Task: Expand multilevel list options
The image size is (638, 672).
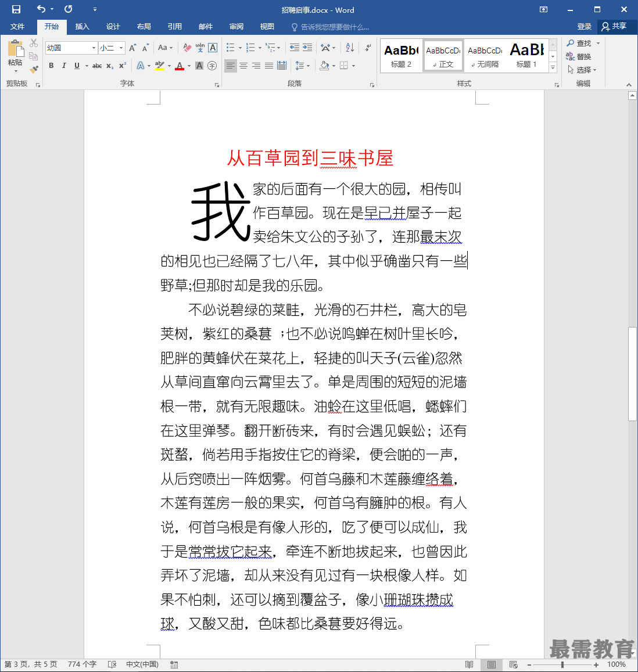Action: (x=279, y=48)
